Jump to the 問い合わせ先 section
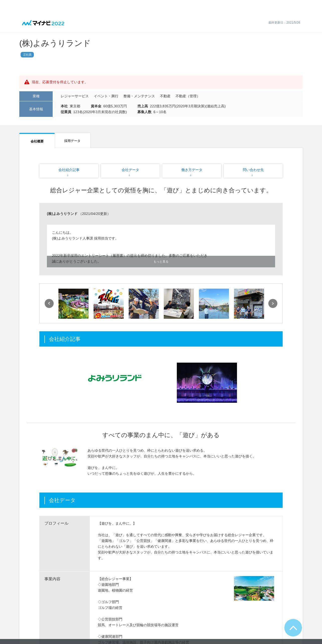 click(x=253, y=171)
